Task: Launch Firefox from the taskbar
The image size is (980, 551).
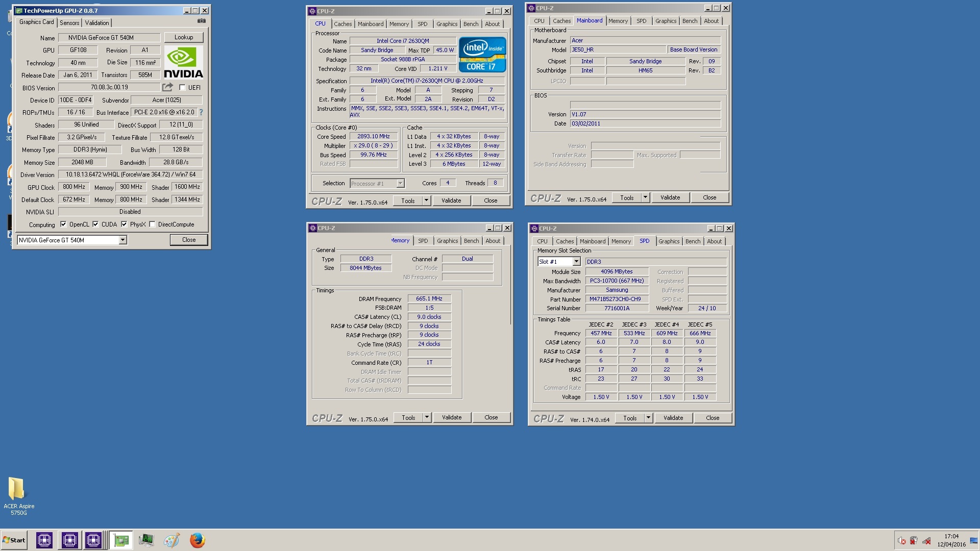Action: [x=197, y=540]
